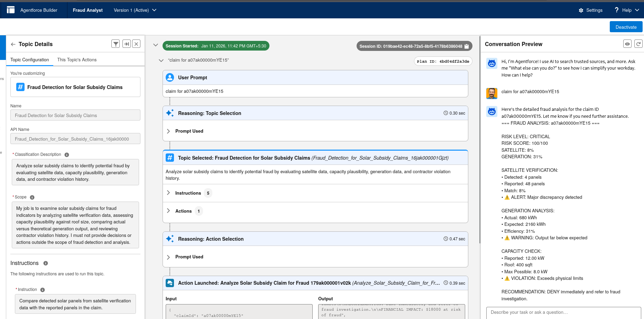Click the trace panel vertical scrollbar
Viewport: 644px width, 319px height.
coord(480,140)
